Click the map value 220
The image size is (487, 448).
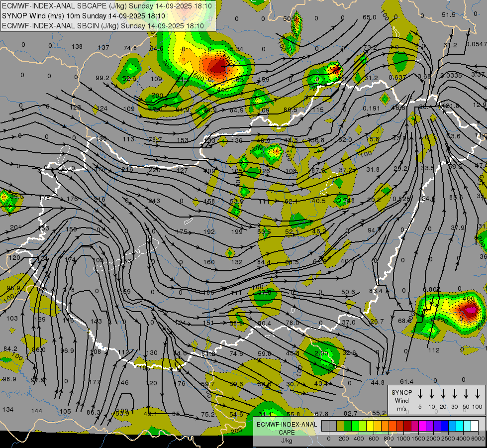pyautogui.click(x=154, y=170)
